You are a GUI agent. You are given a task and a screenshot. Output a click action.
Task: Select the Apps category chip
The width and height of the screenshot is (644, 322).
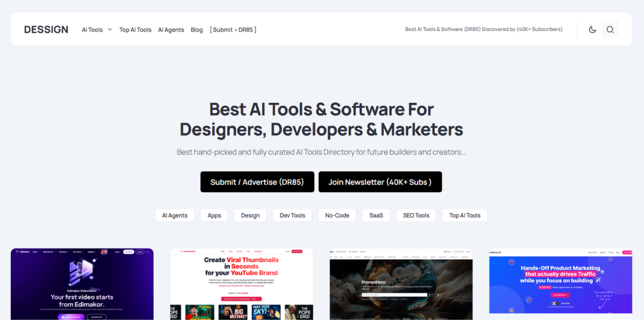click(x=214, y=215)
